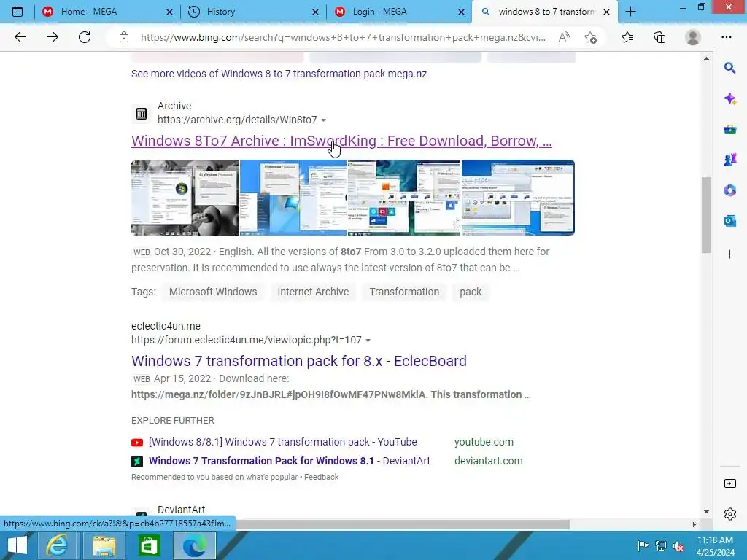The image size is (747, 560).
Task: Expand eclectic4un.me URL dropdown arrow
Action: (x=368, y=341)
